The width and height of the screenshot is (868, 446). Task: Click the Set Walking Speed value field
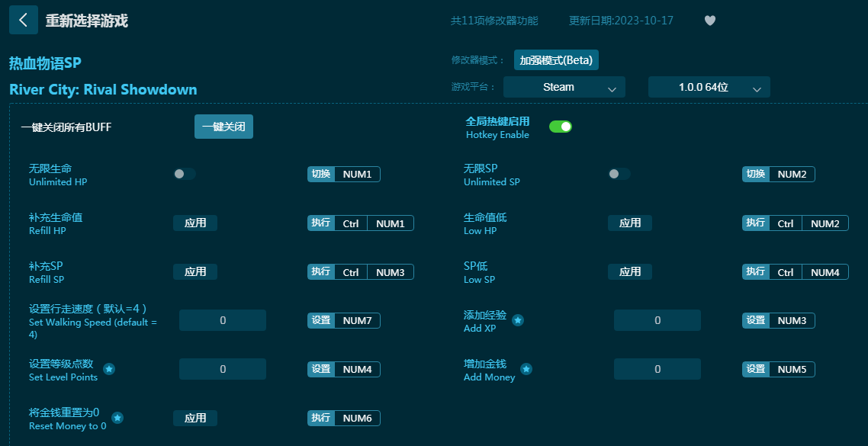pyautogui.click(x=223, y=320)
